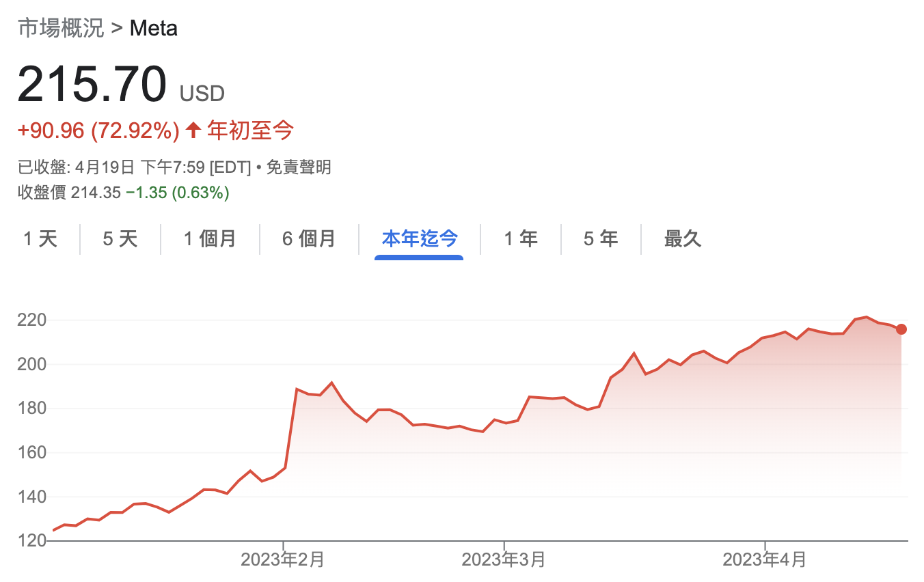Click the 220 y-axis label

[31, 320]
